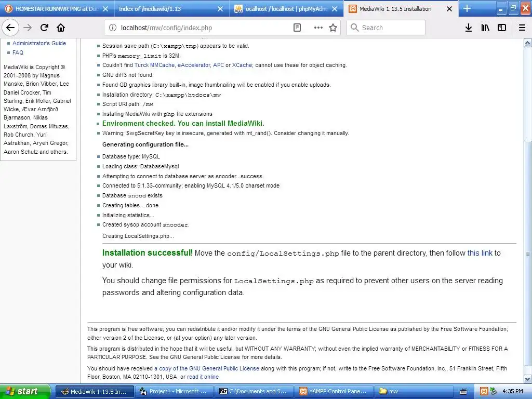
Task: Click 'Installation successful!' heading
Action: pyautogui.click(x=147, y=253)
